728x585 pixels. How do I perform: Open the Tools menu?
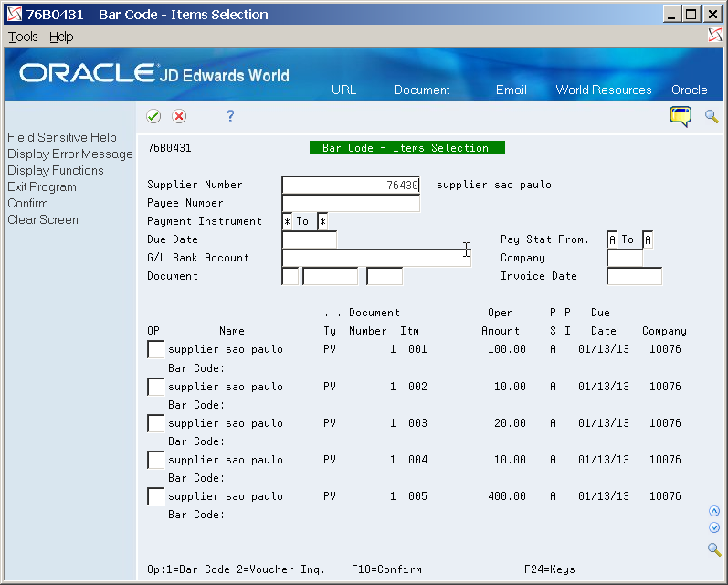23,37
